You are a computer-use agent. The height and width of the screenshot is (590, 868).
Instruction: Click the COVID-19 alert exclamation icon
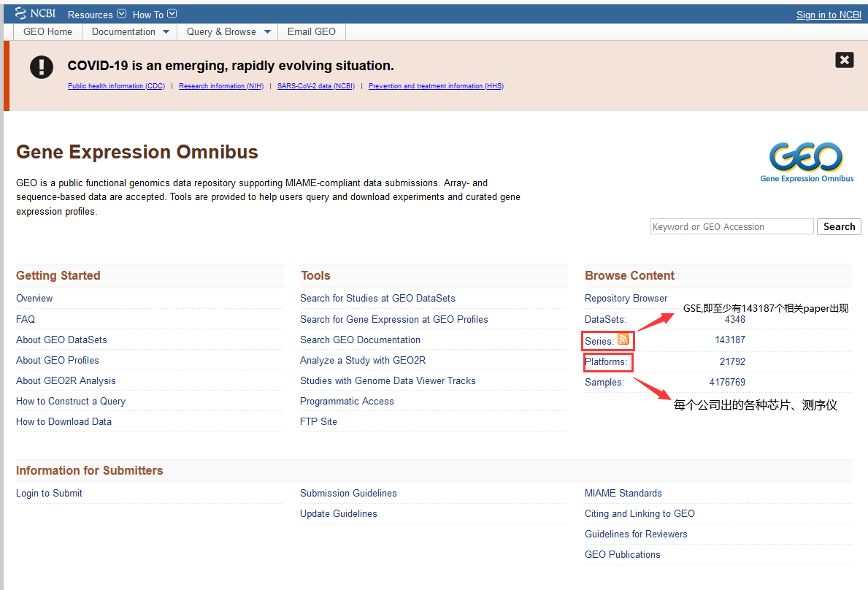tap(42, 67)
